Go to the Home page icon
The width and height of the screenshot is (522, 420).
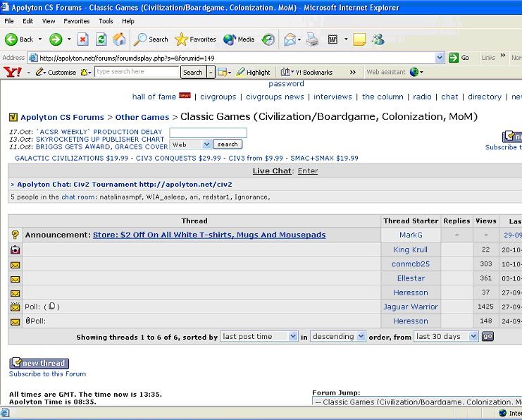120,39
